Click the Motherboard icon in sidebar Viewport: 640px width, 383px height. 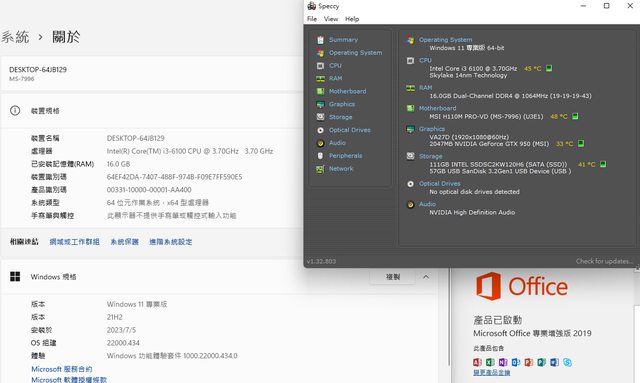pyautogui.click(x=320, y=91)
